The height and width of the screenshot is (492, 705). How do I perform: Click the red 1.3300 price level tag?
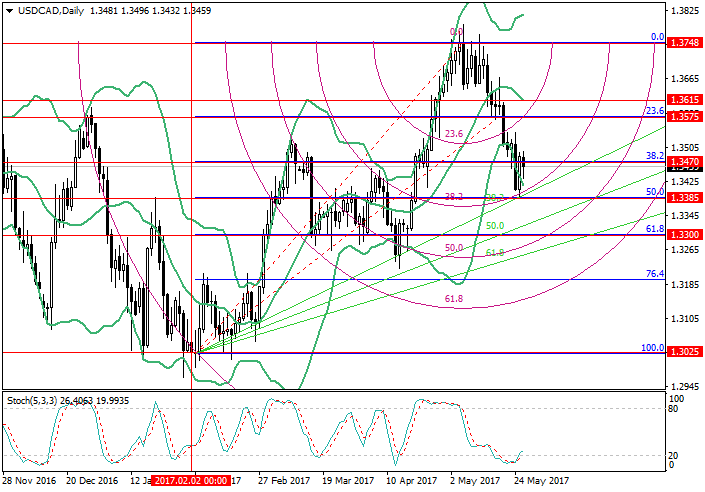click(x=685, y=235)
